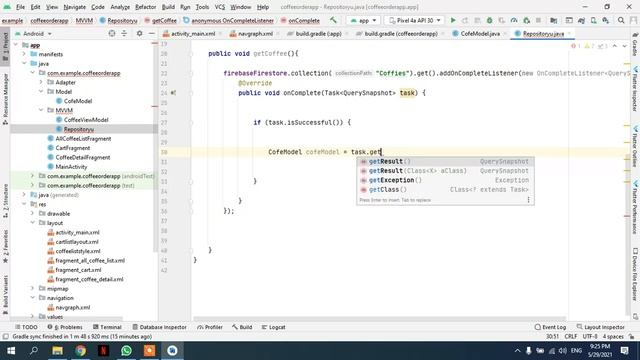The height and width of the screenshot is (360, 640).
Task: Click Windows taskbar search icon
Action: click(x=34, y=351)
